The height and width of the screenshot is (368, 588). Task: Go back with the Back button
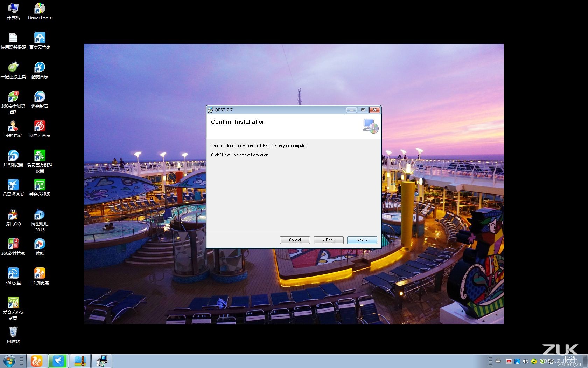[328, 240]
